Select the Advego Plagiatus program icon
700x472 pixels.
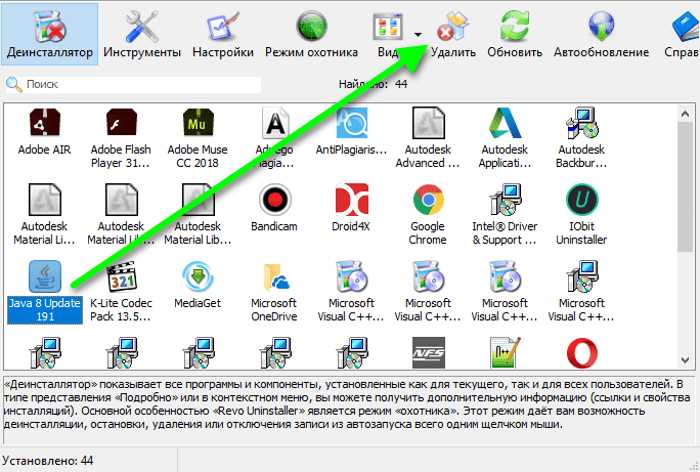pos(275,123)
